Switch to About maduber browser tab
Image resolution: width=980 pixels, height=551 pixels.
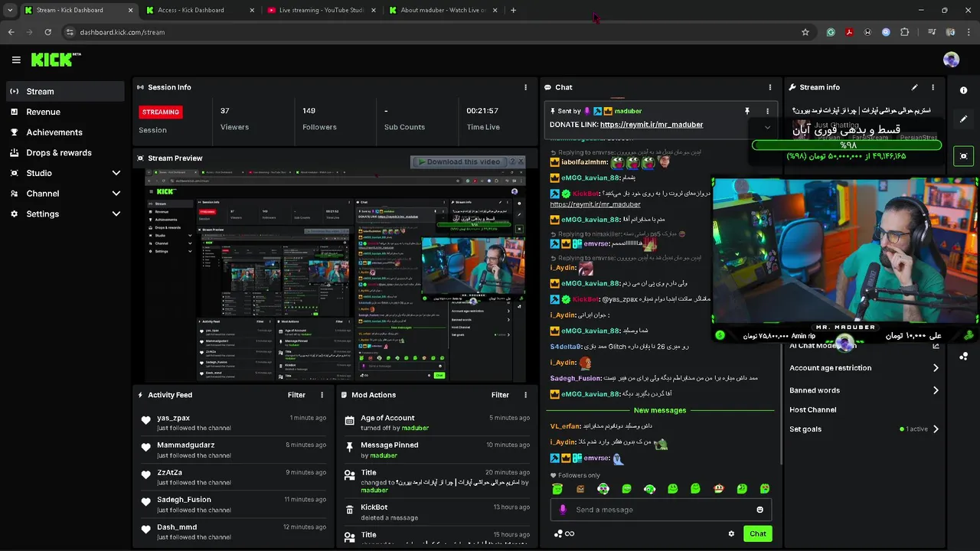point(444,10)
